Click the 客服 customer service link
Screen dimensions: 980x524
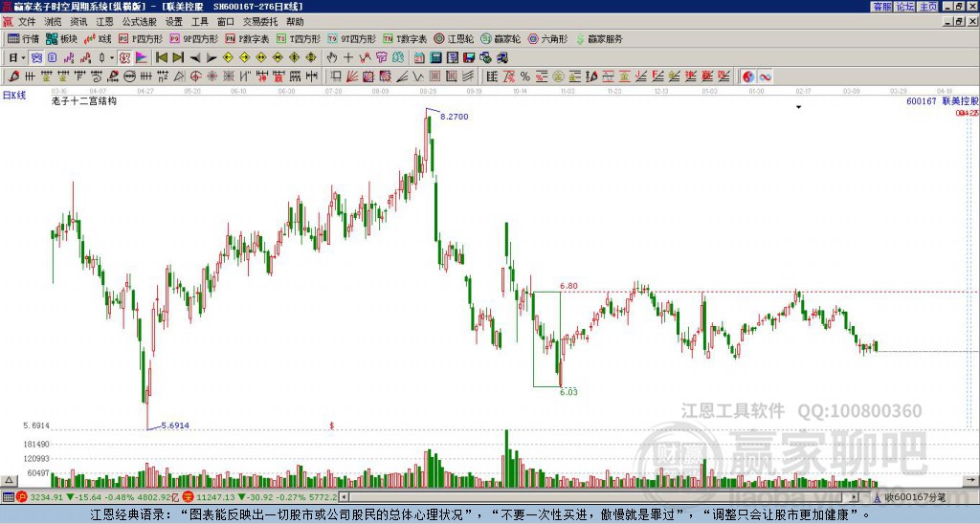click(881, 7)
